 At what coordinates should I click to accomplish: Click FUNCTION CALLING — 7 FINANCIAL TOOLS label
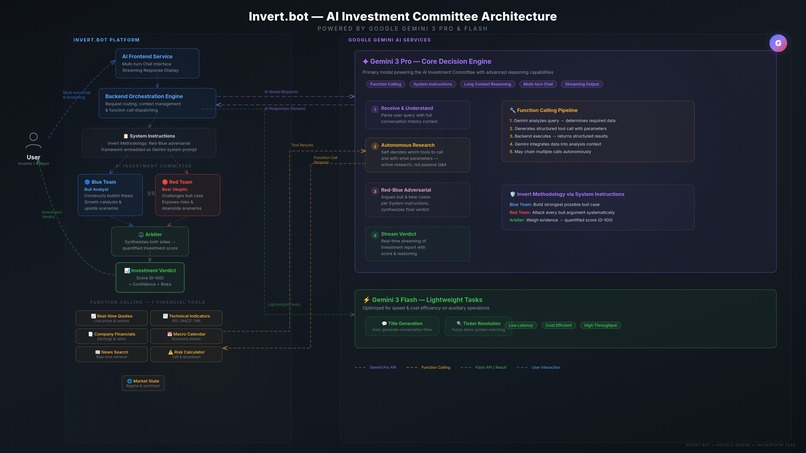point(148,302)
